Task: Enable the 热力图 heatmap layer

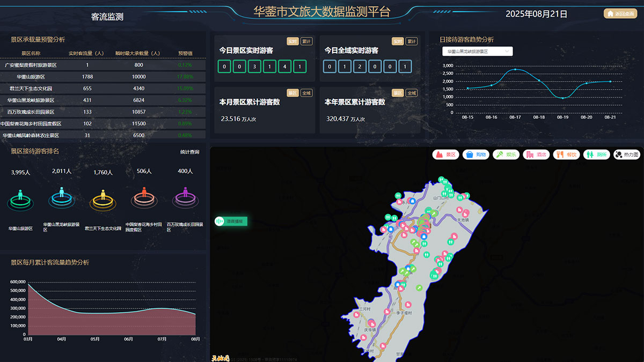Action: pos(627,154)
